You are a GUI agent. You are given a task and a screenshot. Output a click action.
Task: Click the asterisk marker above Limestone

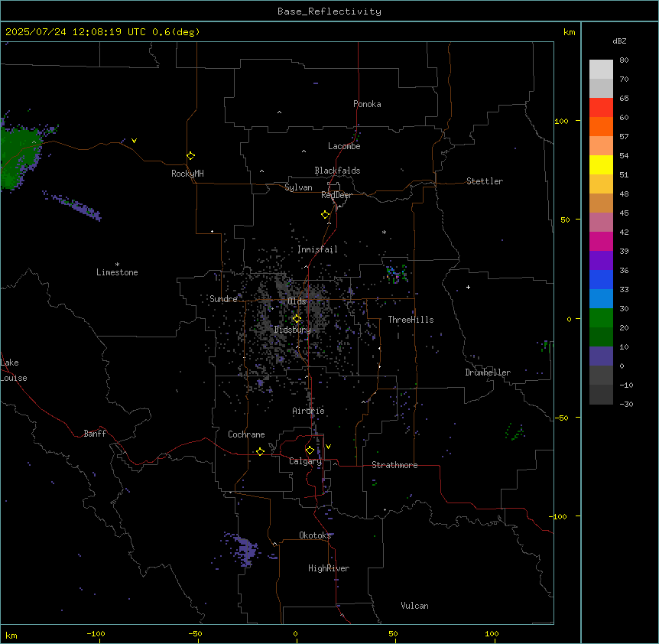[117, 264]
